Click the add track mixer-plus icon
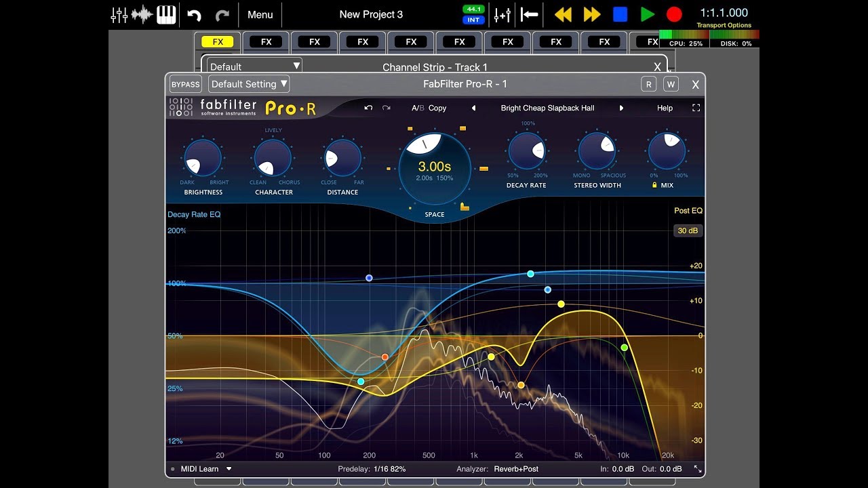 [x=502, y=14]
